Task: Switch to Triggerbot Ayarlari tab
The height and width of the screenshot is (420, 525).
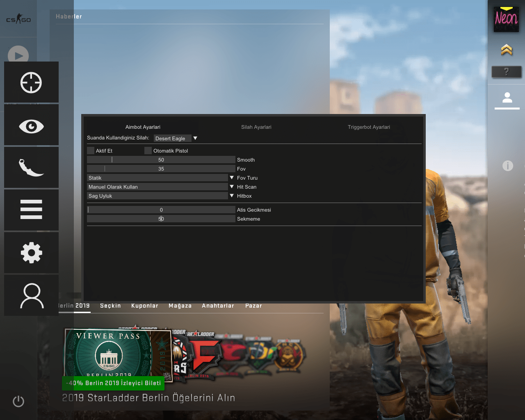Action: coord(369,127)
